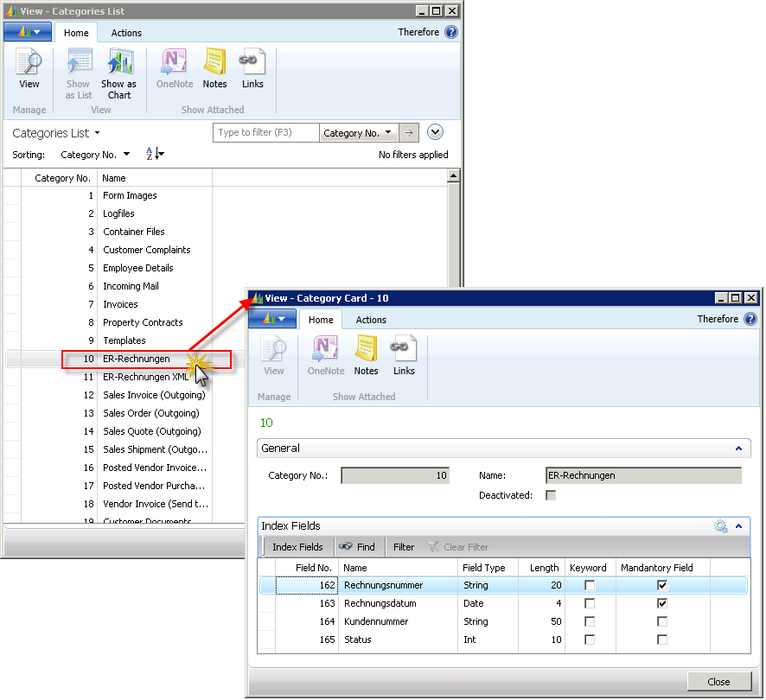Click Filter in Index Fields toolbar

[404, 547]
